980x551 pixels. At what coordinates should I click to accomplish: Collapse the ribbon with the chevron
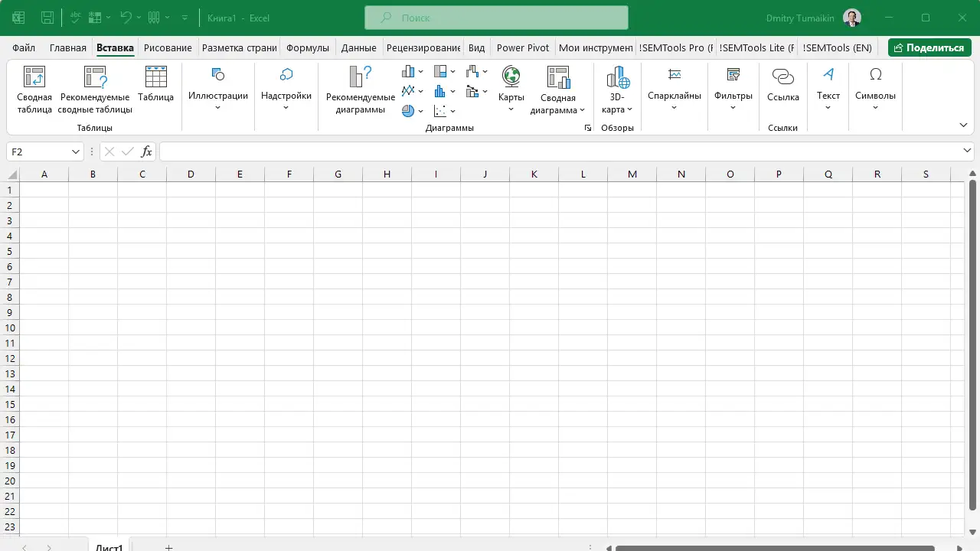964,126
